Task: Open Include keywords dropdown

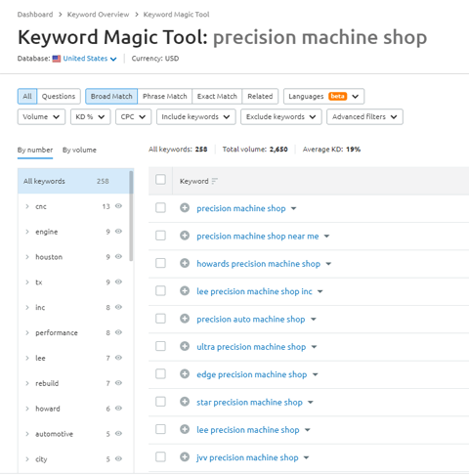Action: click(x=196, y=116)
